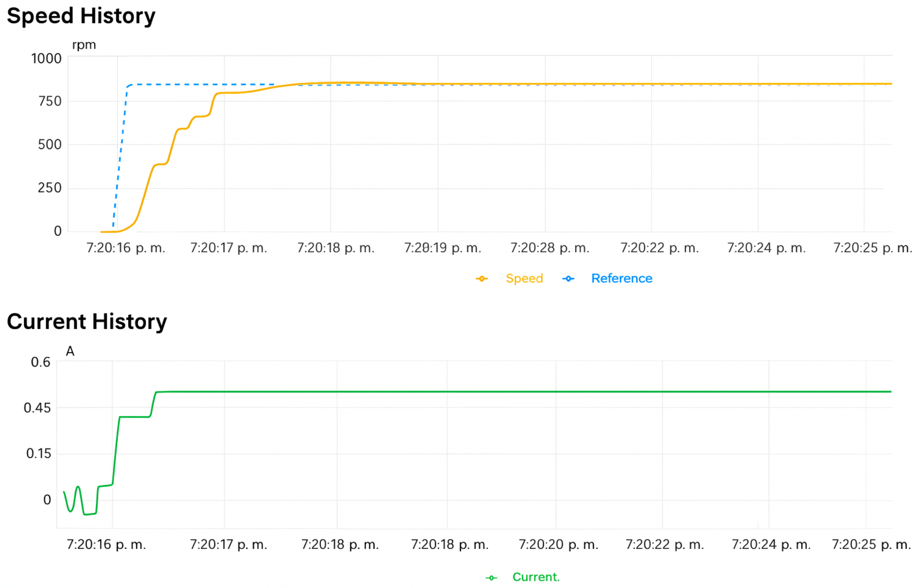Click the 0.6 tick on current axis

(x=40, y=362)
